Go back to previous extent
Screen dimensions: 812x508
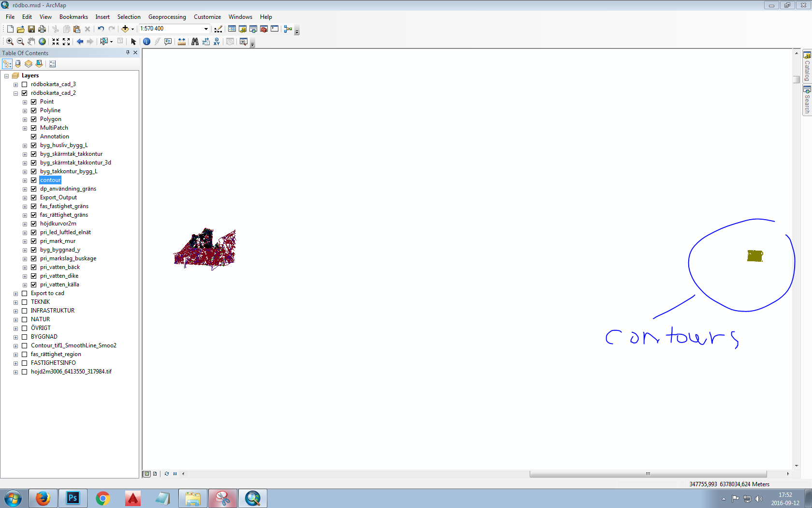pos(80,42)
